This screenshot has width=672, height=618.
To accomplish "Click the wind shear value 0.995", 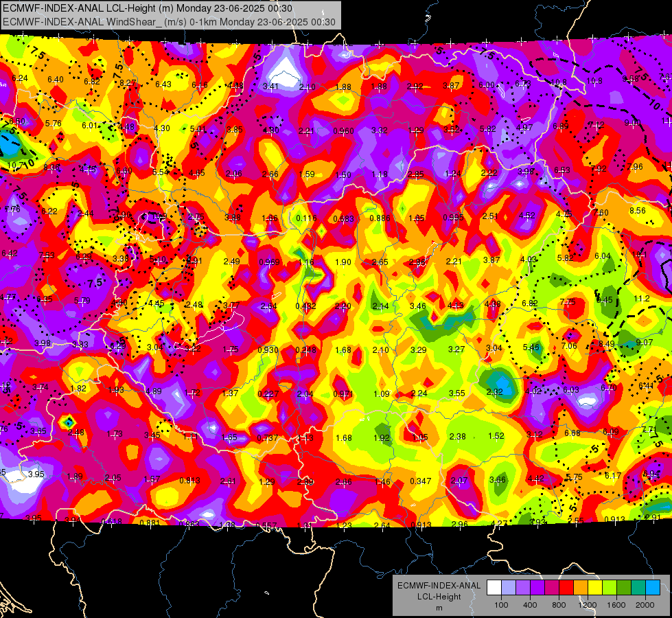I will point(454,217).
